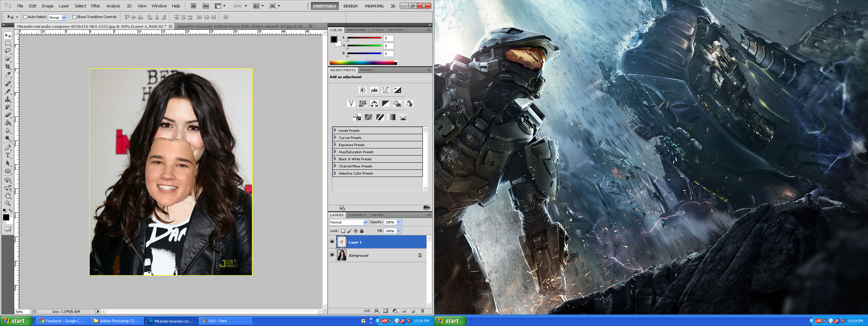Screen dimensions: 868x326
Task: Expand Channel Mixer Presets
Action: click(x=335, y=166)
